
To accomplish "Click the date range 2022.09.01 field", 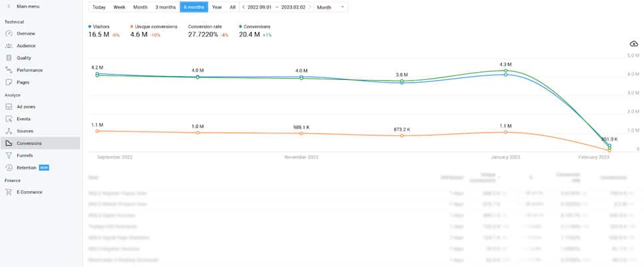I will [261, 7].
